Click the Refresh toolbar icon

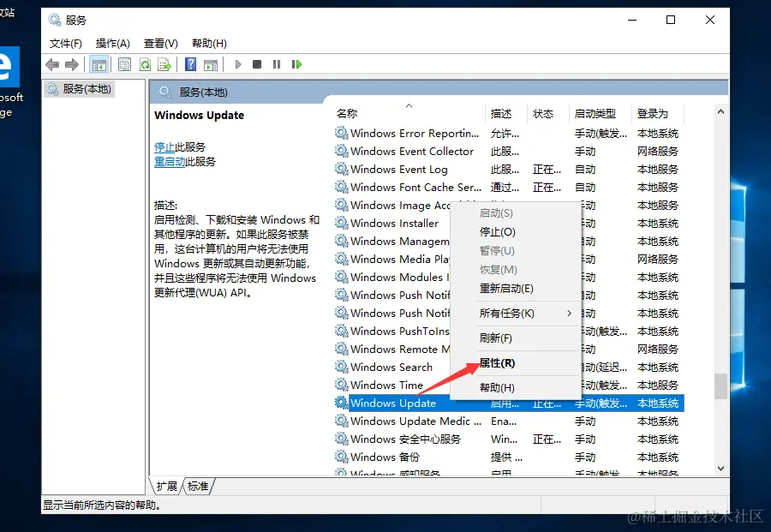pyautogui.click(x=145, y=64)
